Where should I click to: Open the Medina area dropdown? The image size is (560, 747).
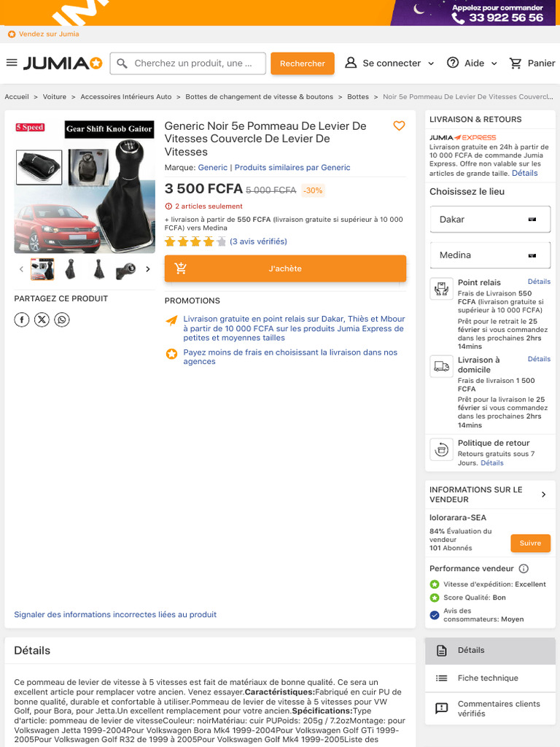point(490,255)
